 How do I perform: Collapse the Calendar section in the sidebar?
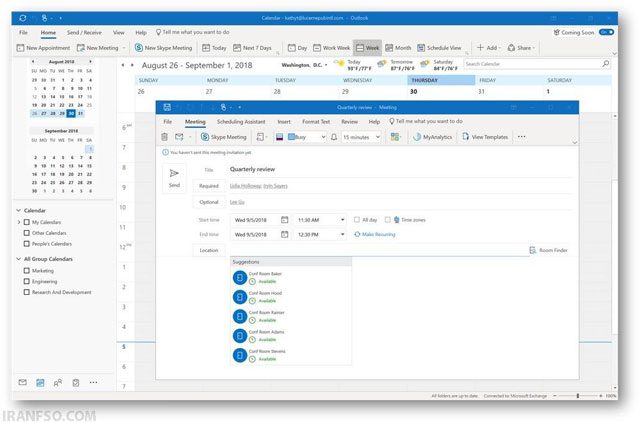click(x=18, y=211)
